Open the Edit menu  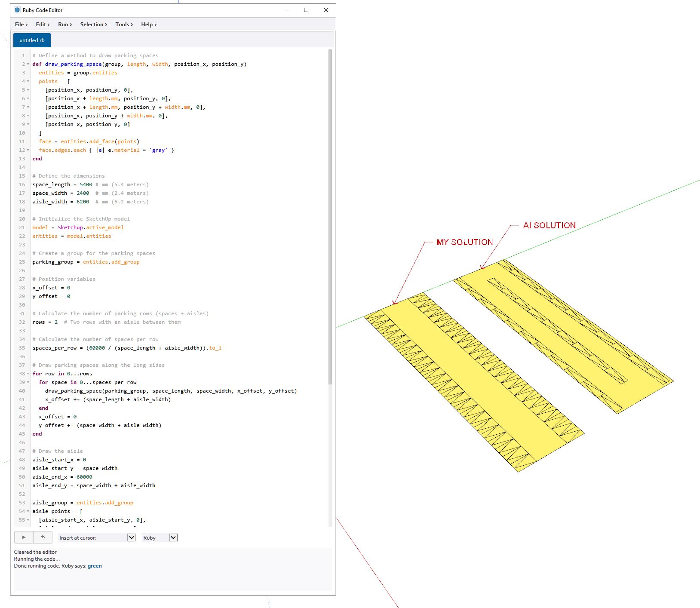pyautogui.click(x=43, y=25)
